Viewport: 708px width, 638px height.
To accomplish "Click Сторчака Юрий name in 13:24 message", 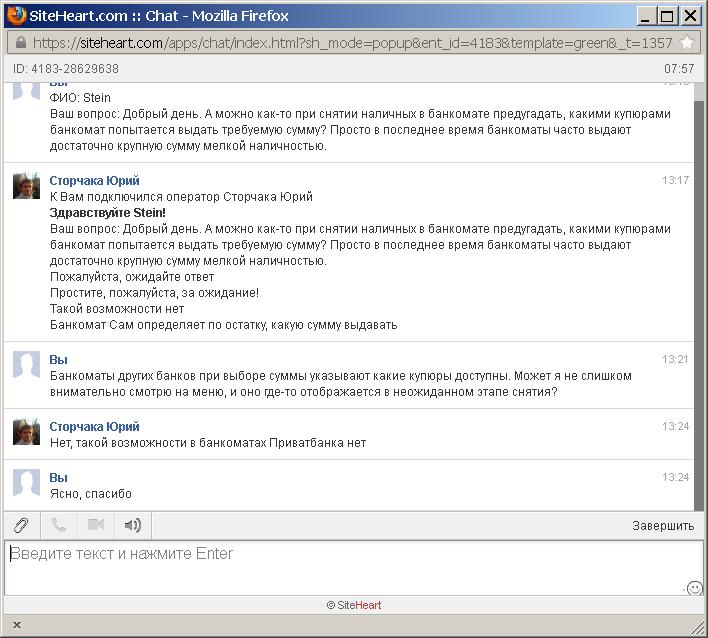I will pos(95,427).
